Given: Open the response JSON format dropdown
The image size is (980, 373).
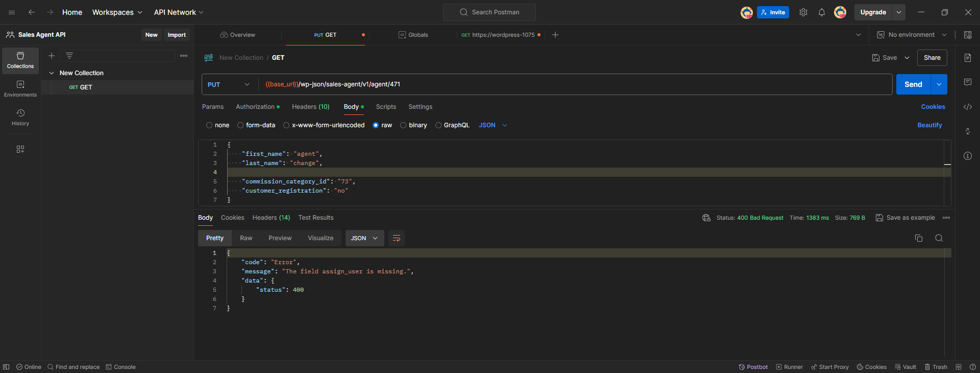Looking at the screenshot, I should click(x=365, y=238).
